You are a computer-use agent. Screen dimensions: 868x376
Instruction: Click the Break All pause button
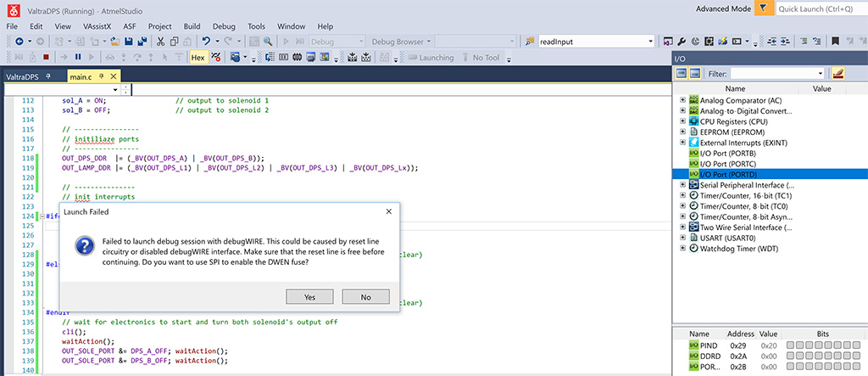tap(78, 57)
